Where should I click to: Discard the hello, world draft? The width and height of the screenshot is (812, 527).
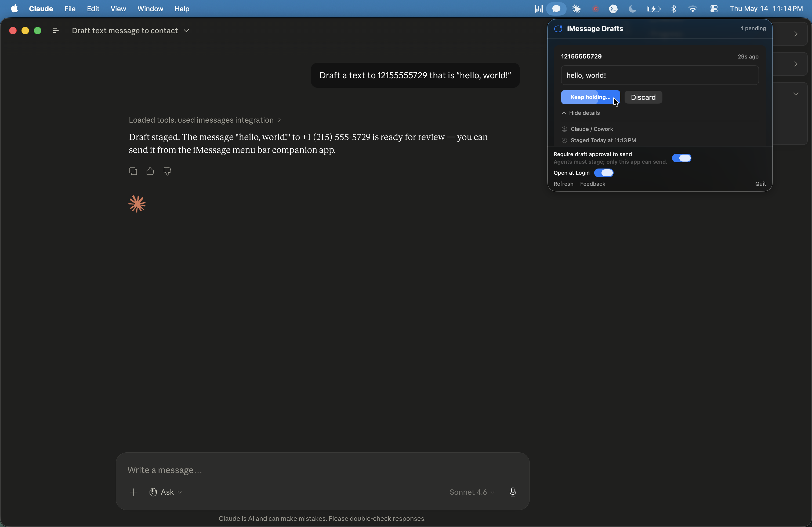tap(643, 97)
